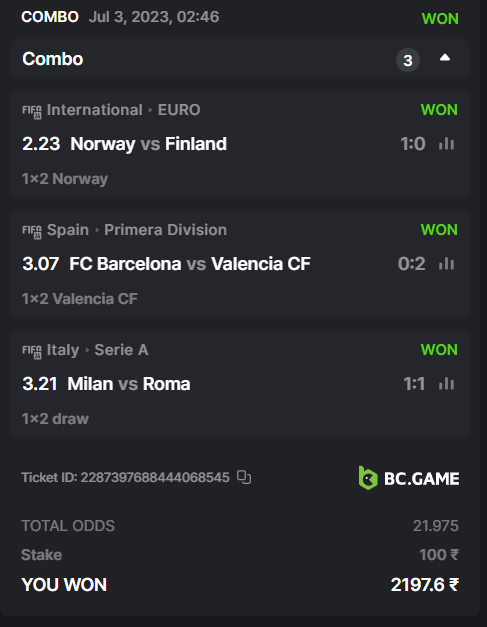This screenshot has height=627, width=487.
Task: Select the EURO league breadcrumb
Action: (179, 110)
